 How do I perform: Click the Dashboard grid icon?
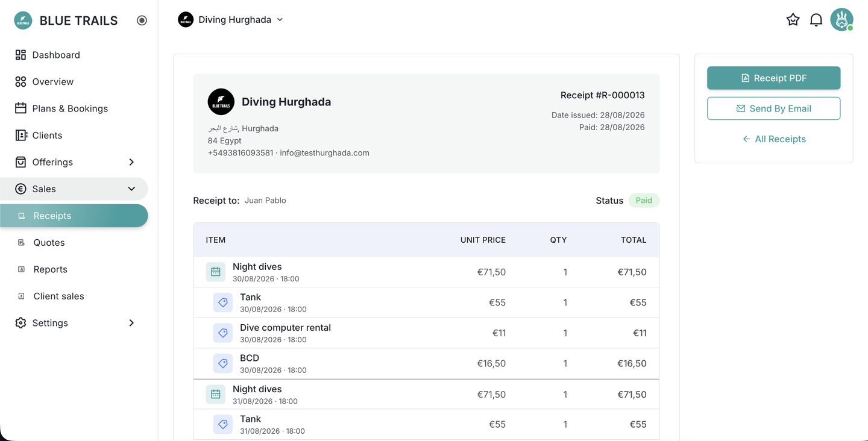pos(20,55)
